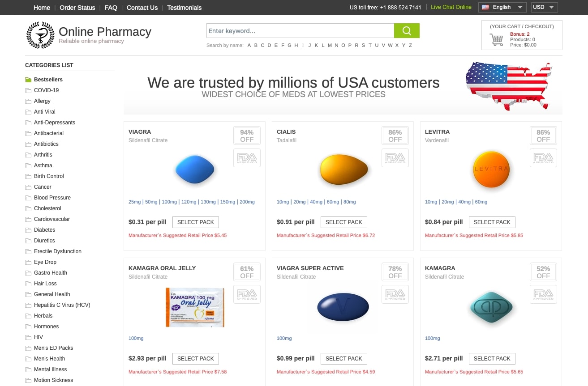Viewport: 588px width, 386px height.
Task: Click the Live Chat Online link
Action: pyautogui.click(x=451, y=7)
